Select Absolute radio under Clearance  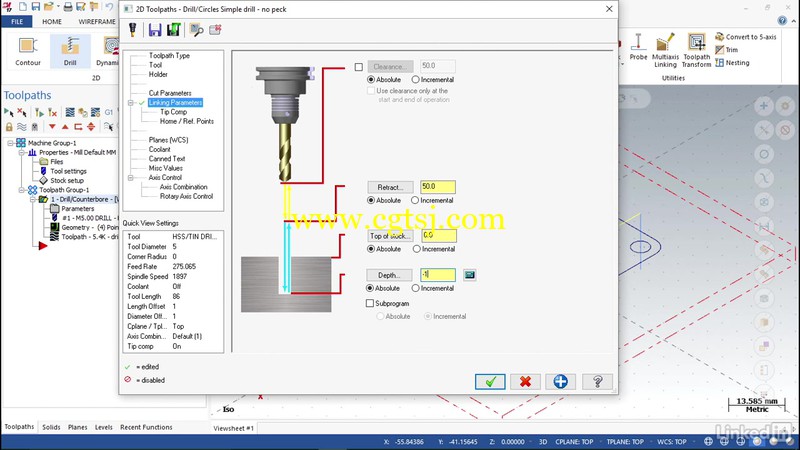[x=371, y=80]
